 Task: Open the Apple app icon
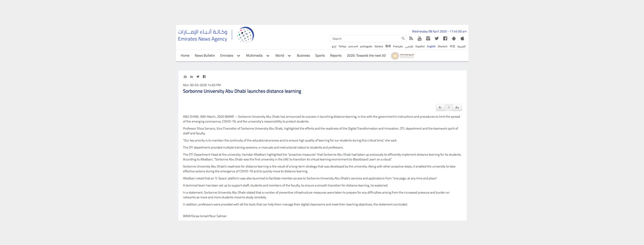tap(462, 38)
